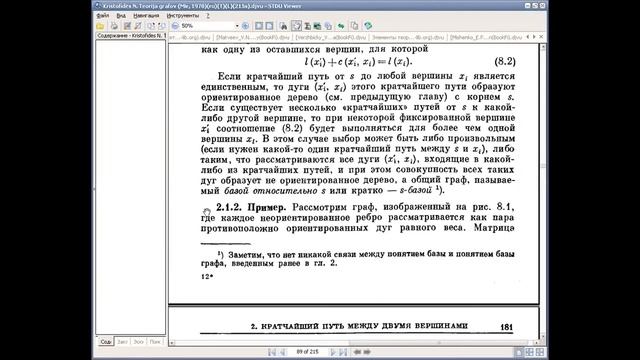
Task: Click the toolbar icon after image selection
Action: [328, 26]
